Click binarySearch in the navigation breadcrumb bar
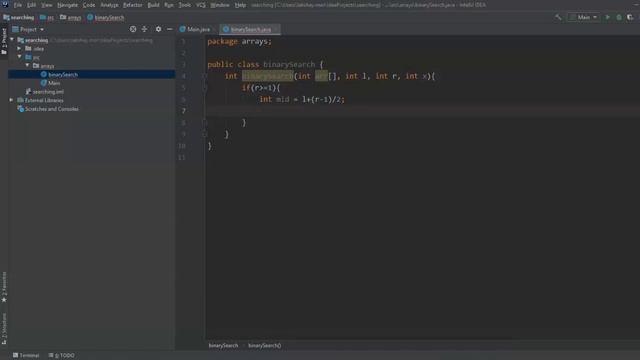 click(x=109, y=18)
